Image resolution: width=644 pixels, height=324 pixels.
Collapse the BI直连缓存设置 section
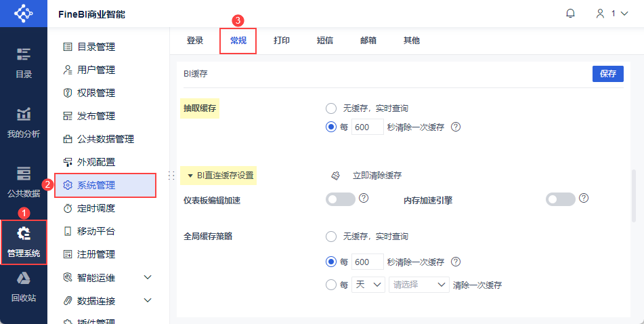coord(191,176)
